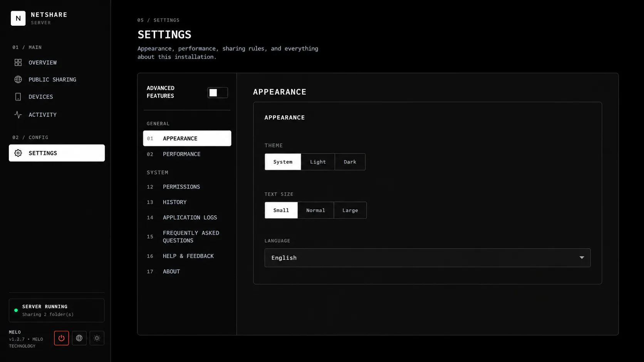This screenshot has width=644, height=362.
Task: Click the NetShare N logo icon
Action: coord(18,18)
